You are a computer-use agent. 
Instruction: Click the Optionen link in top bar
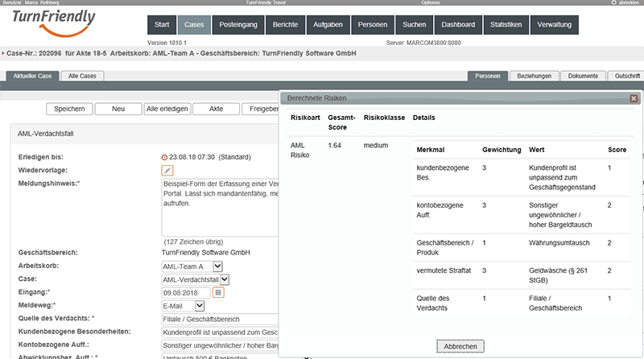point(431,2)
